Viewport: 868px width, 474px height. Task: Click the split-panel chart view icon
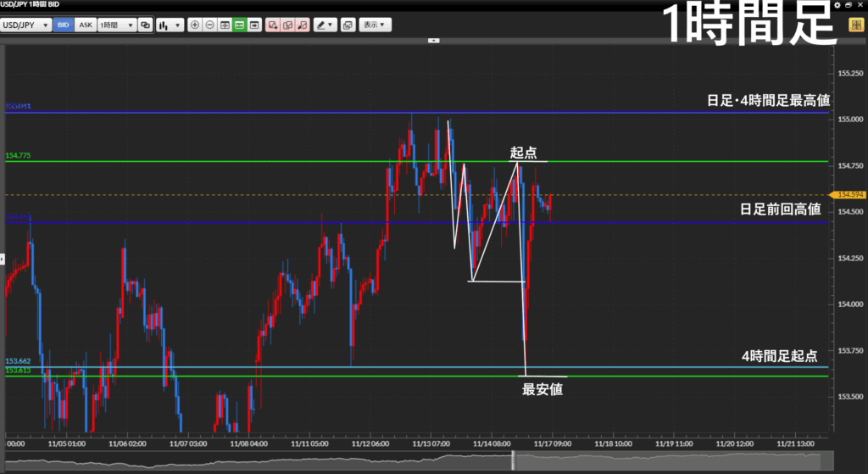(x=225, y=25)
